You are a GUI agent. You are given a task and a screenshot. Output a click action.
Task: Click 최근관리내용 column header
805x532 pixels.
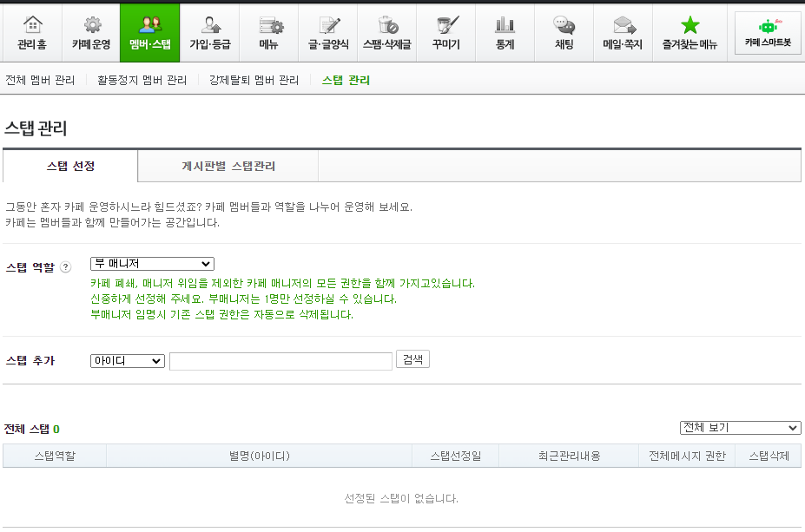pos(569,456)
